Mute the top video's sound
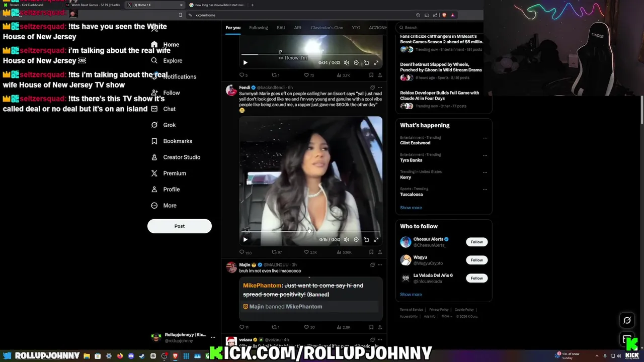This screenshot has width=644, height=362. (x=346, y=63)
